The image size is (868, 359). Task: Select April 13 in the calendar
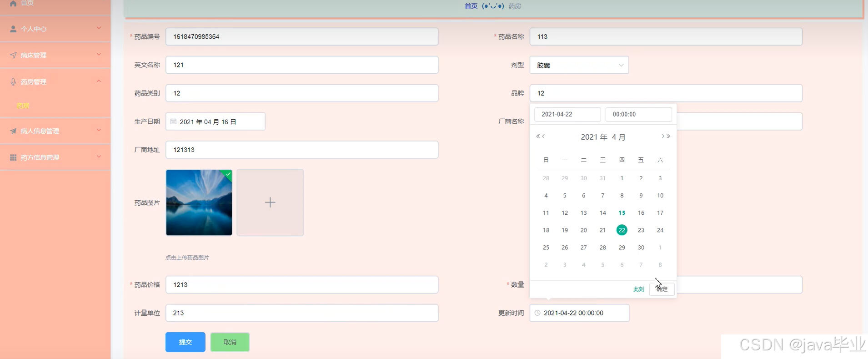click(x=583, y=213)
